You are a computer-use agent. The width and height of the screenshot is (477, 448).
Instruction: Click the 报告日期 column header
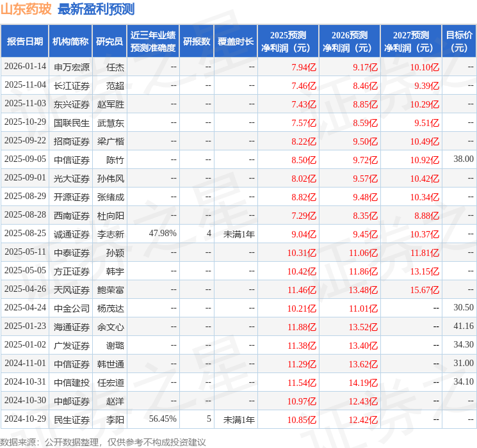pos(24,42)
